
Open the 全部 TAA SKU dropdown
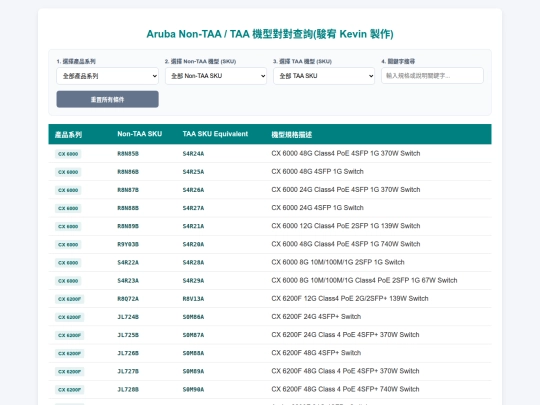324,76
